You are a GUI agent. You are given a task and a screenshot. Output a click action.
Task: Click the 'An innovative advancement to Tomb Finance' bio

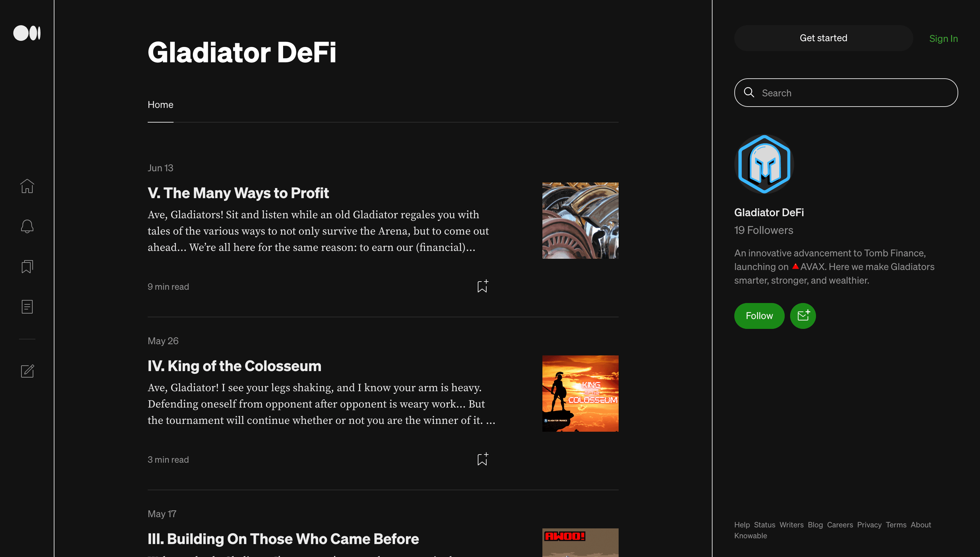(x=834, y=266)
